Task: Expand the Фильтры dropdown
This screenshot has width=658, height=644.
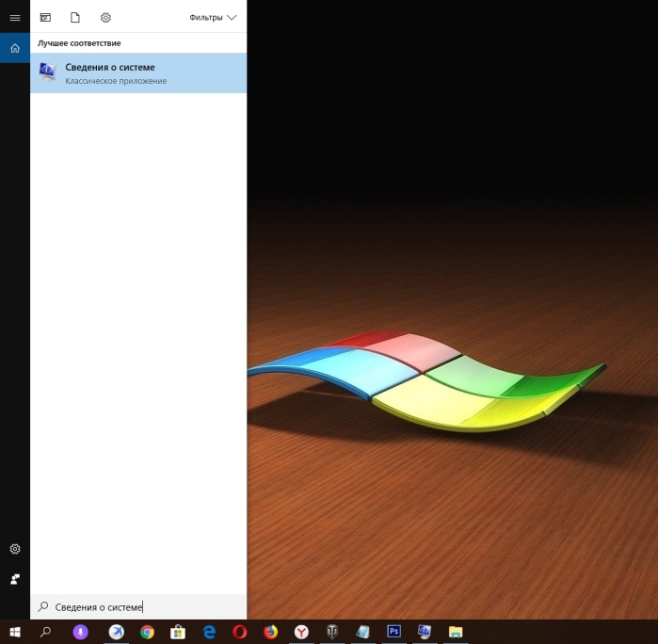Action: pos(213,18)
